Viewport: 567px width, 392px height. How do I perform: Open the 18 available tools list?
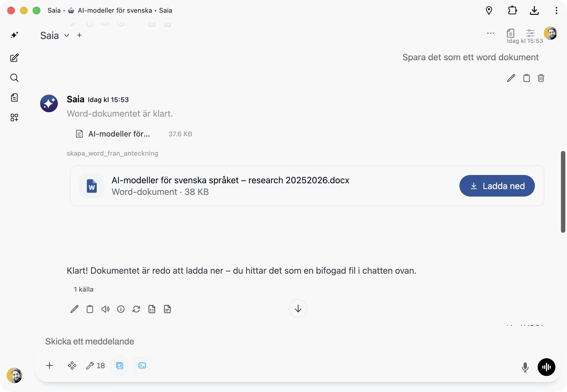tap(95, 365)
